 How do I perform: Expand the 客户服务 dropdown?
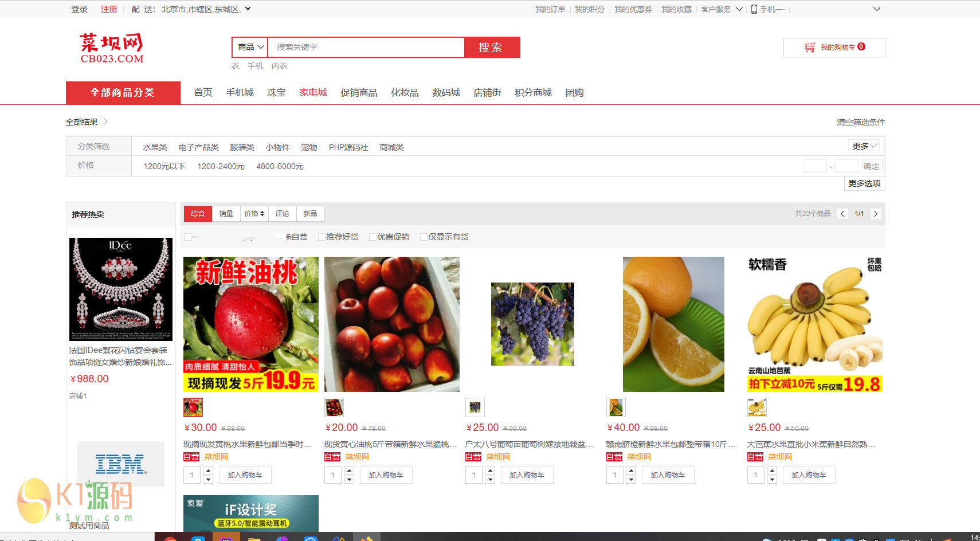(722, 9)
